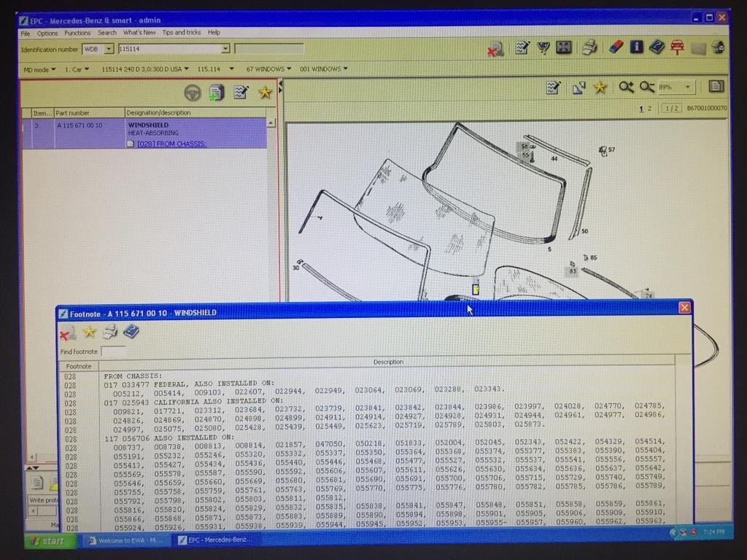The image size is (747, 560).
Task: Open the MD mode dropdown
Action: [x=39, y=69]
